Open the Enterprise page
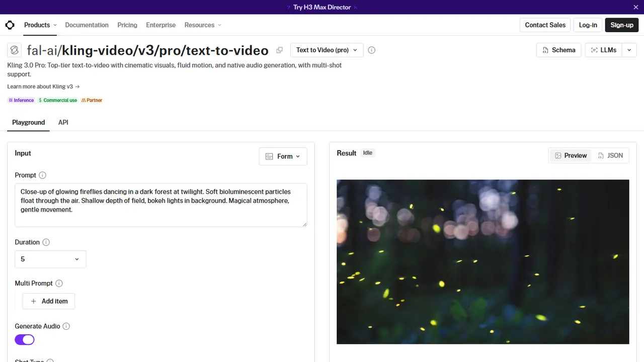Viewport: 644px width, 362px height. (x=161, y=25)
